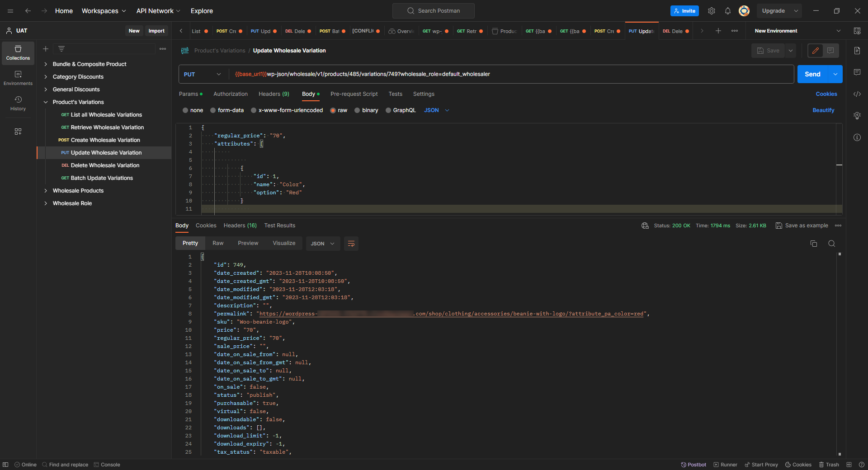Open the Console in status bar

coord(107,465)
